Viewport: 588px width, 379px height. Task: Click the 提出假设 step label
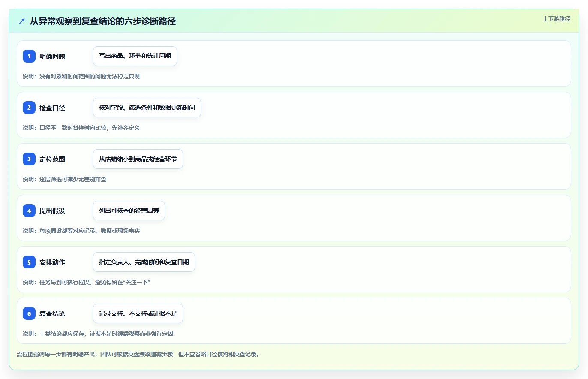(x=52, y=211)
